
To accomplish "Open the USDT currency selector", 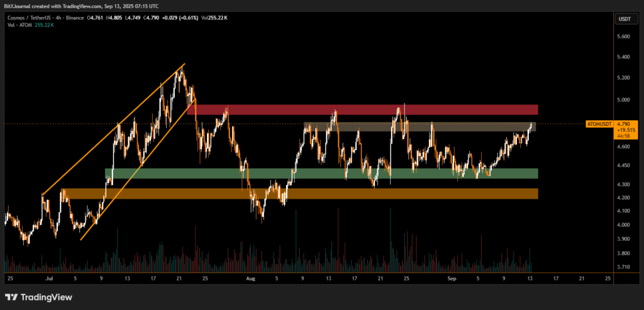I will click(x=625, y=19).
